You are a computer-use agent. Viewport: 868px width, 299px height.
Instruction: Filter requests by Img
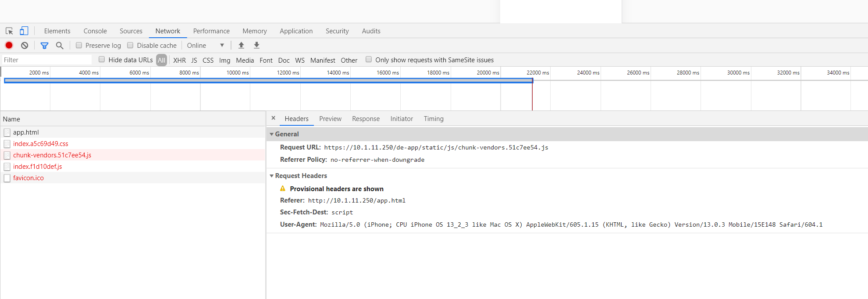225,60
